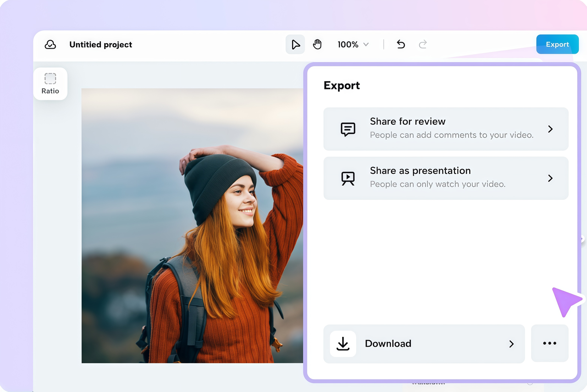Image resolution: width=587 pixels, height=392 pixels.
Task: Expand the Share for review chevron
Action: tap(550, 129)
